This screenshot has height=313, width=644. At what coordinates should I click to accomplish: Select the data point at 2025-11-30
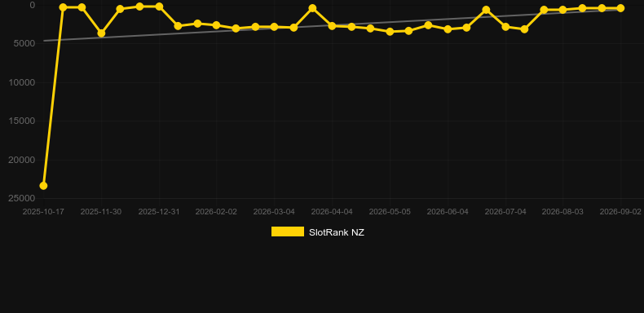[x=101, y=33]
